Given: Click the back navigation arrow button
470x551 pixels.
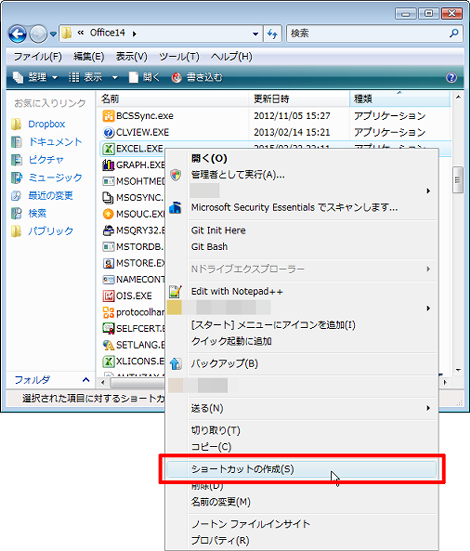Looking at the screenshot, I should tap(17, 34).
